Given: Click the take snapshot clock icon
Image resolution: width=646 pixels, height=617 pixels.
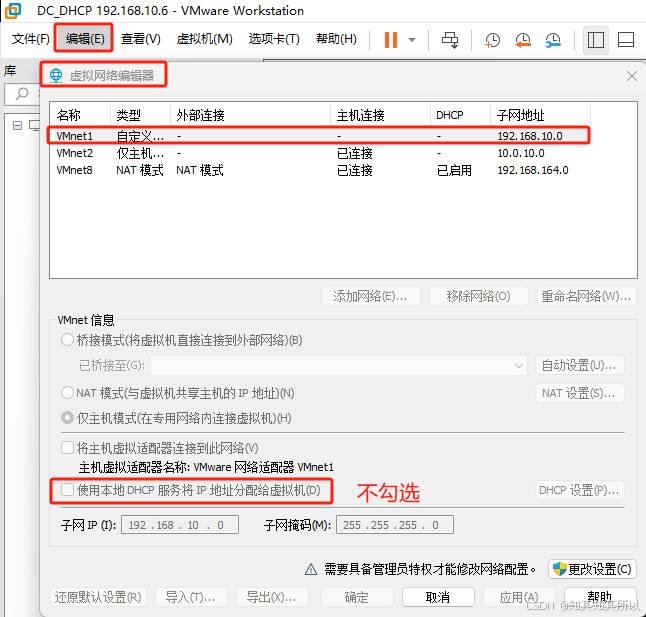Looking at the screenshot, I should [492, 40].
